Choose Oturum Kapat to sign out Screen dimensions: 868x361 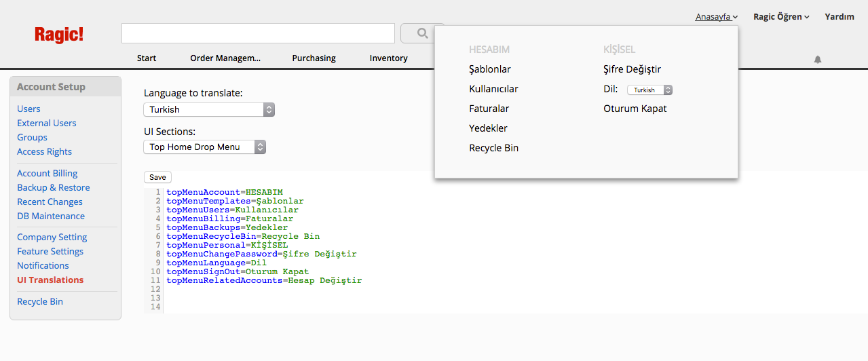635,109
